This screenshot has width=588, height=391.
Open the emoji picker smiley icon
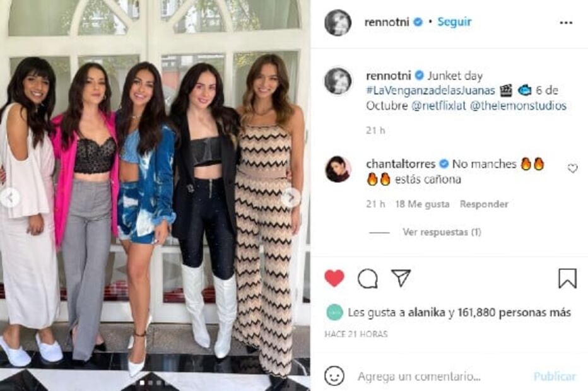tap(334, 376)
